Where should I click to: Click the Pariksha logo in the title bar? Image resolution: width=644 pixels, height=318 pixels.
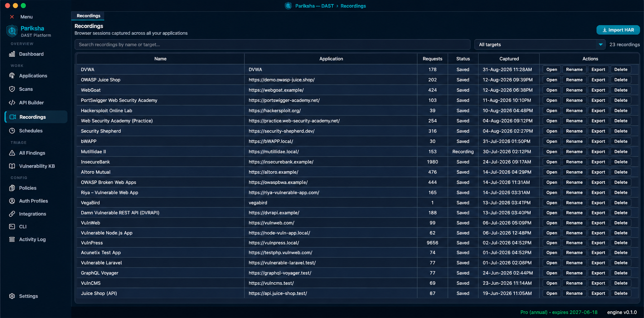[288, 6]
